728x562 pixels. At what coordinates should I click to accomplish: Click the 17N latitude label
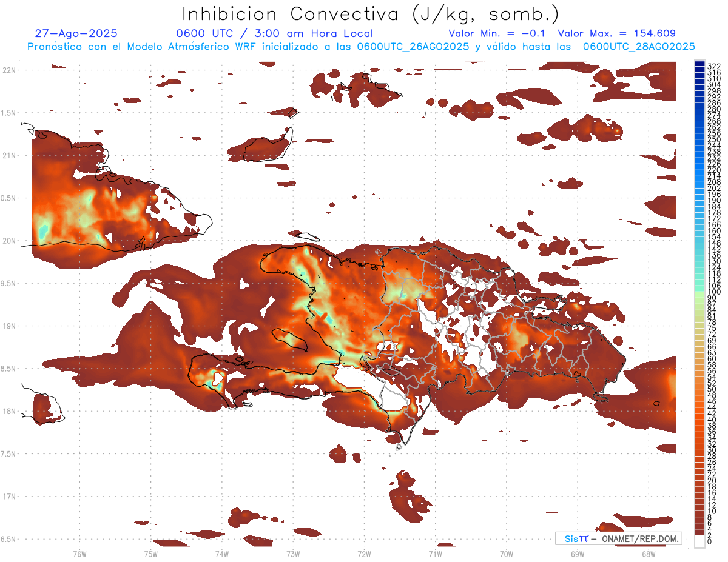pos(8,497)
